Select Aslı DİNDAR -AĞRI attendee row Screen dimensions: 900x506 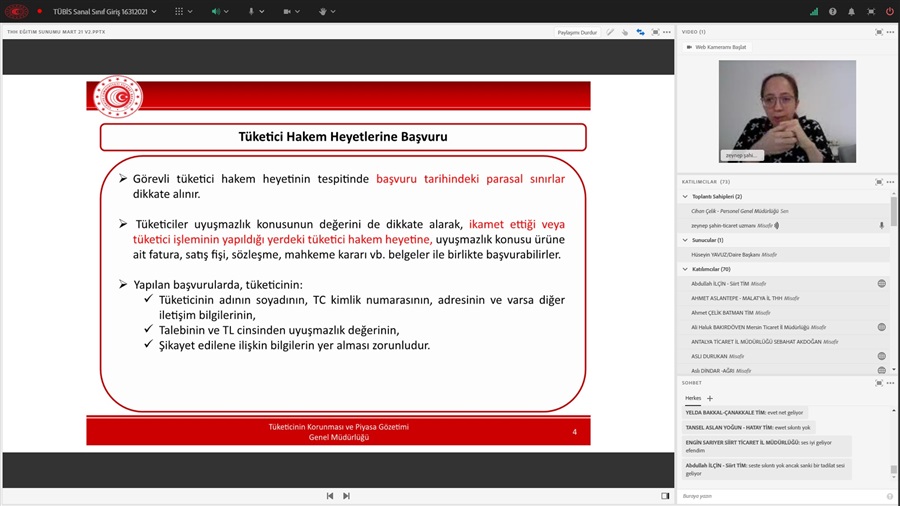[784, 371]
